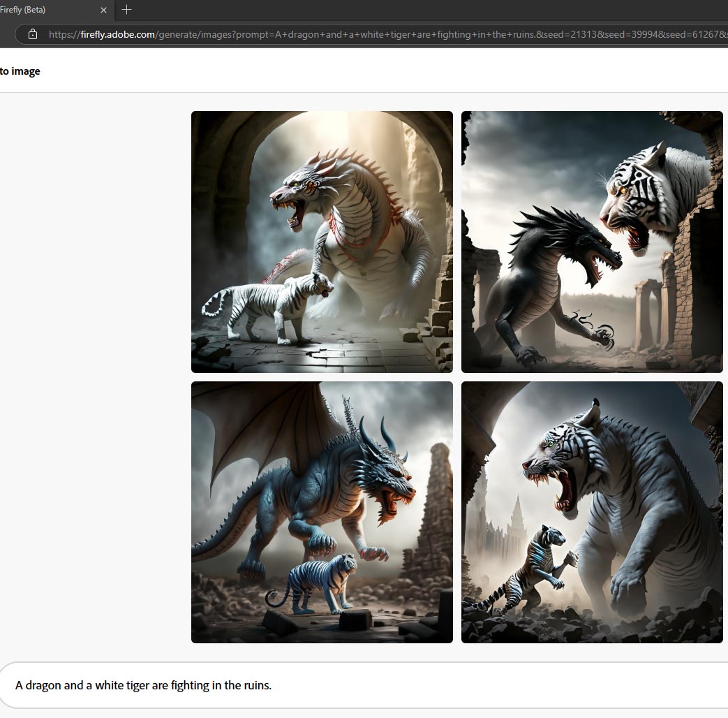This screenshot has width=728, height=718.
Task: Open a new browser tab
Action: [126, 10]
